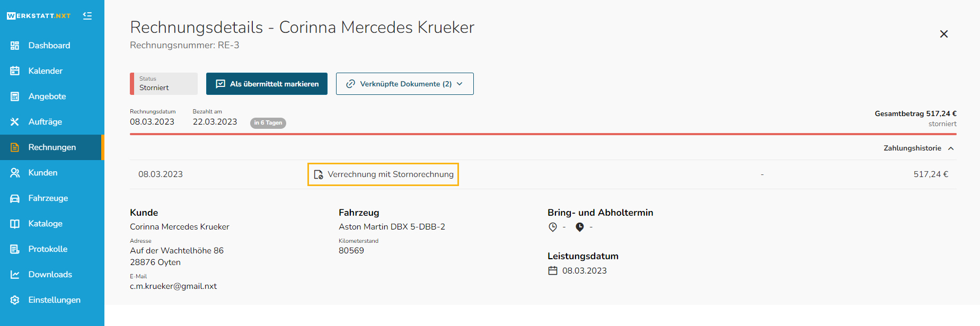Click the Downloads chart icon

coord(15,275)
